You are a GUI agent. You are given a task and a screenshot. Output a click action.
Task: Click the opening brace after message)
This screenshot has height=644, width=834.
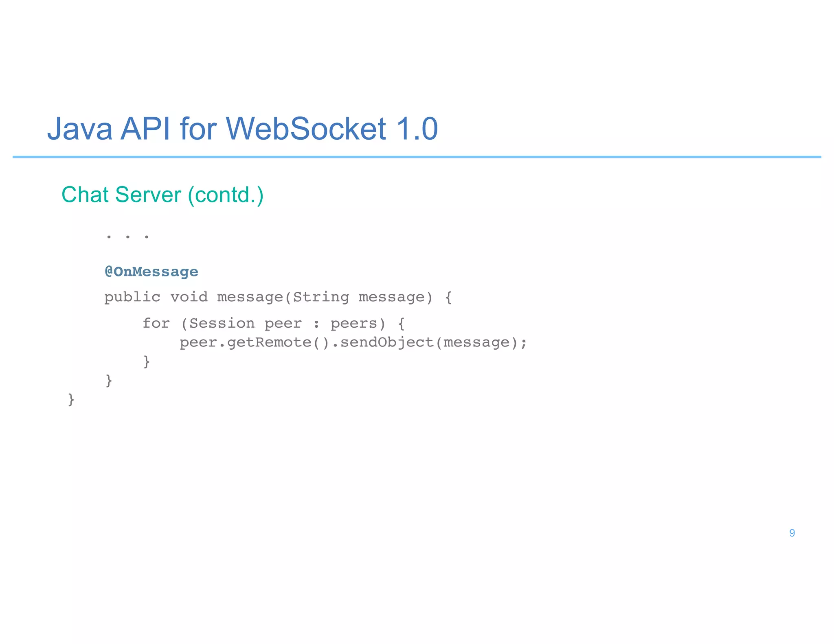448,298
